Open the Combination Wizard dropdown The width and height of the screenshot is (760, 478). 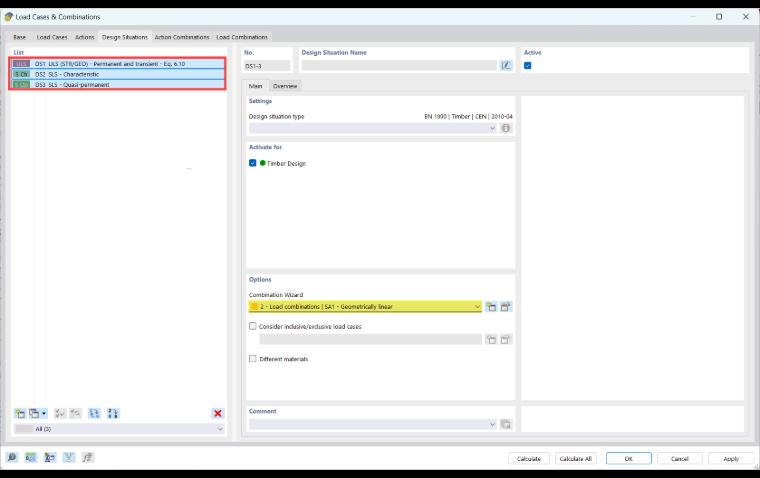click(365, 307)
